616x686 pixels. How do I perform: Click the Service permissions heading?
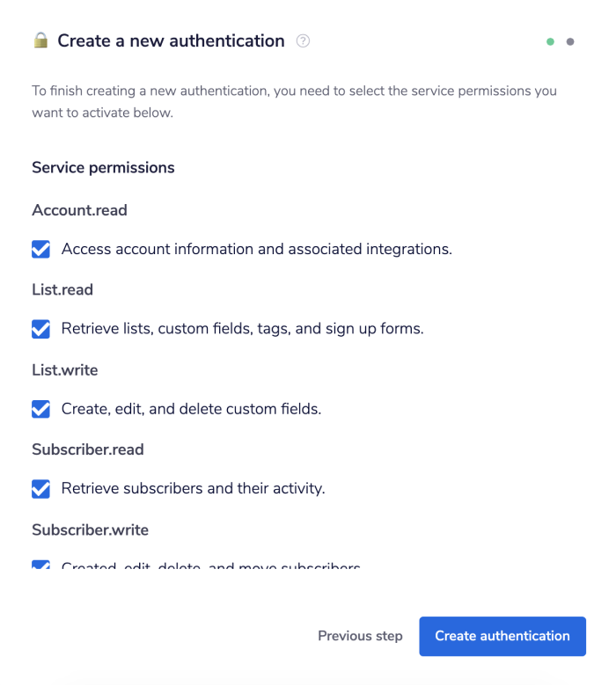click(103, 167)
